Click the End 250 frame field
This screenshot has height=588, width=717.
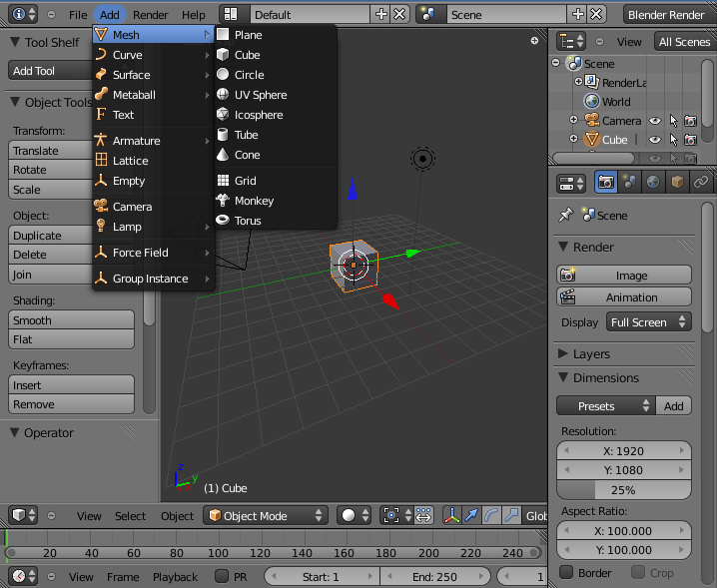[435, 577]
